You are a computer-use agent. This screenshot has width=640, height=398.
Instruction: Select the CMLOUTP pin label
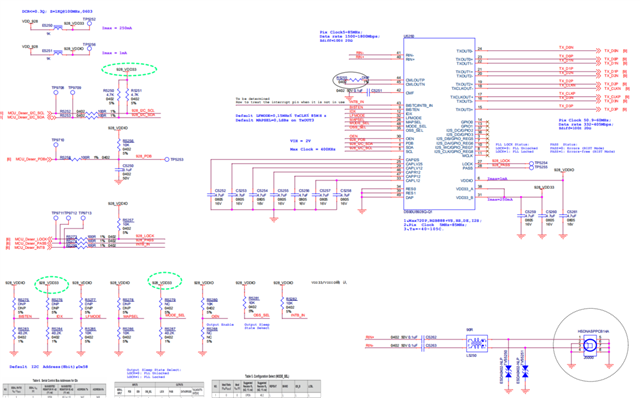(415, 80)
